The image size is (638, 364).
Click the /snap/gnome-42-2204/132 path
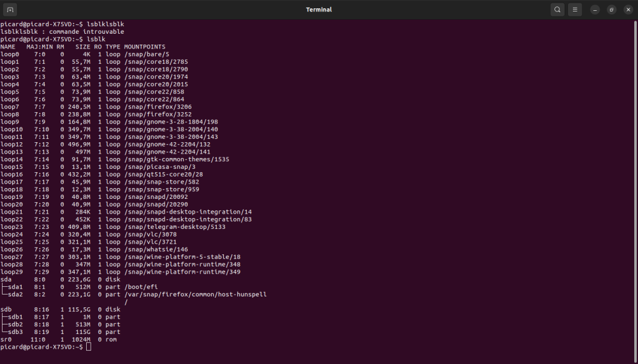pyautogui.click(x=167, y=144)
